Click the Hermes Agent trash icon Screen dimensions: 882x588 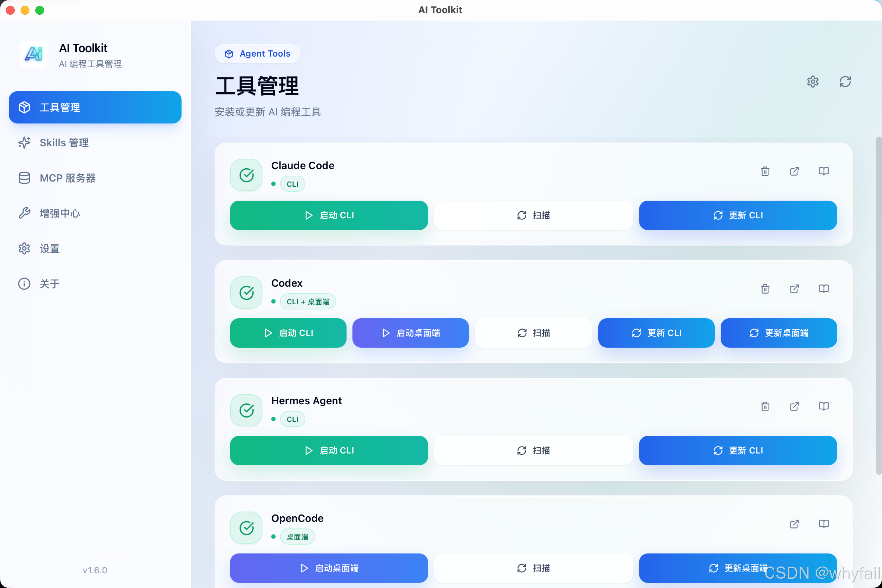(x=765, y=406)
